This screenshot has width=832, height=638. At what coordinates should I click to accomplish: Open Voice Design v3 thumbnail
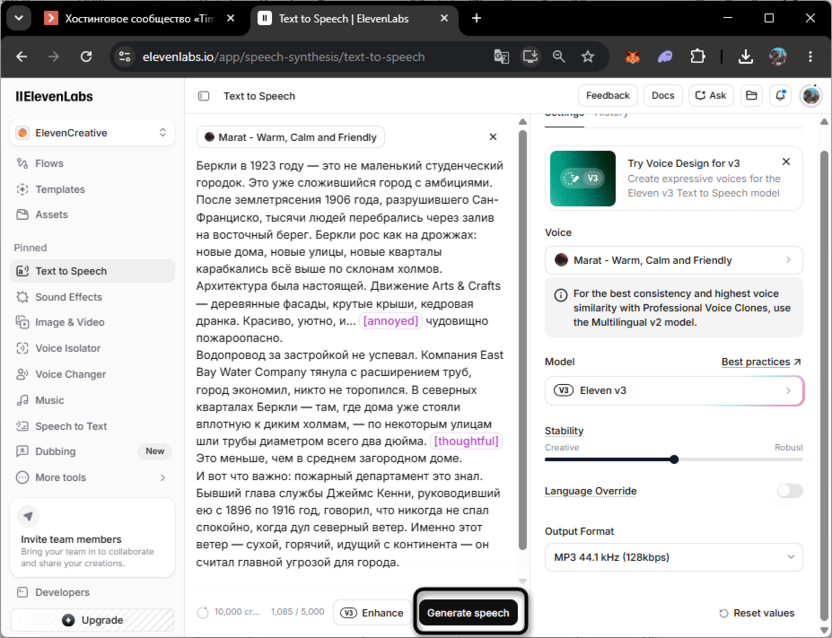583,178
